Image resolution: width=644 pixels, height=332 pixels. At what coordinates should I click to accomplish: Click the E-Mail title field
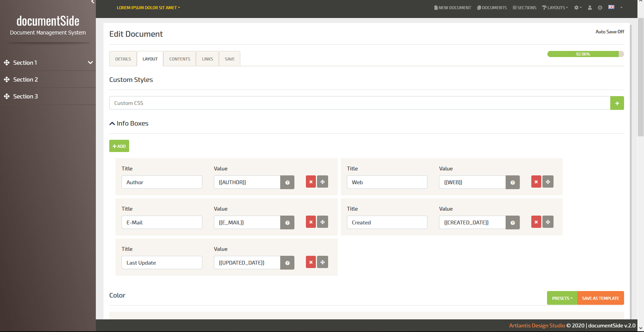pos(162,222)
